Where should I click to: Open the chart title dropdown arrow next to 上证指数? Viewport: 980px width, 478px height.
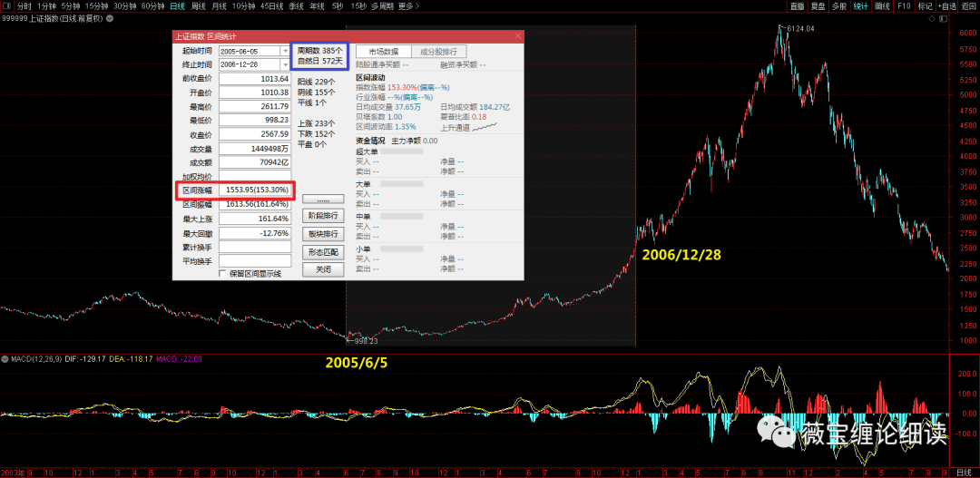click(110, 18)
